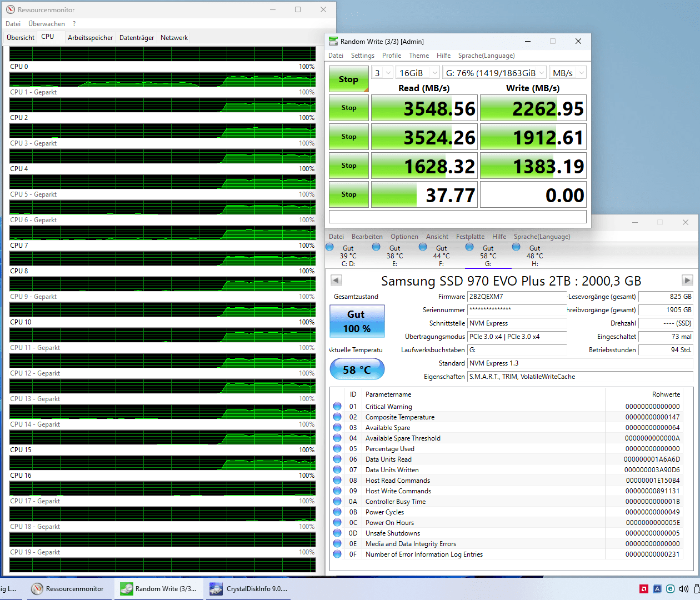Click the 1383.19 write result bar

tap(533, 166)
